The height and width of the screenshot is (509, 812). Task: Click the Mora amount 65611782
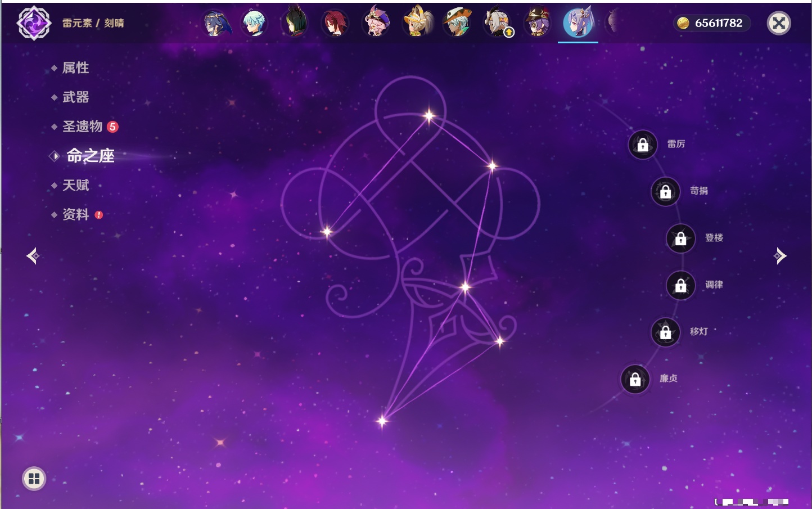coord(719,23)
